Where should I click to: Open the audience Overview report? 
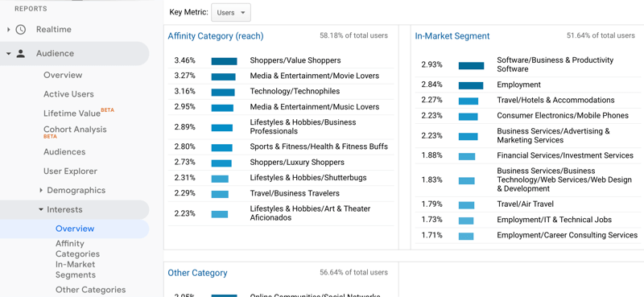coord(63,75)
